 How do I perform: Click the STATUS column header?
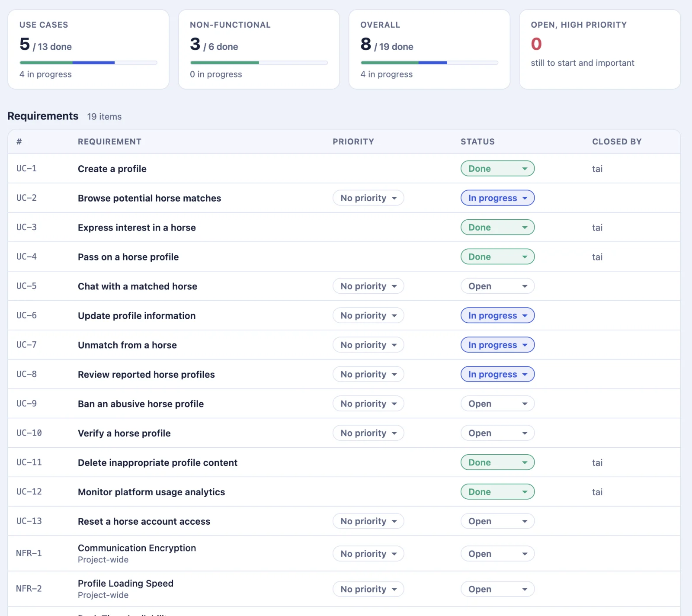(x=477, y=142)
